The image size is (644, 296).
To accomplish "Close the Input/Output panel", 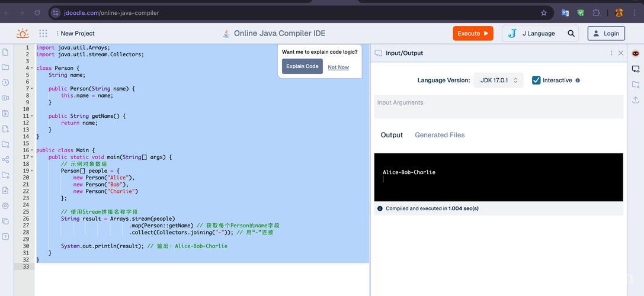I will coord(621,53).
